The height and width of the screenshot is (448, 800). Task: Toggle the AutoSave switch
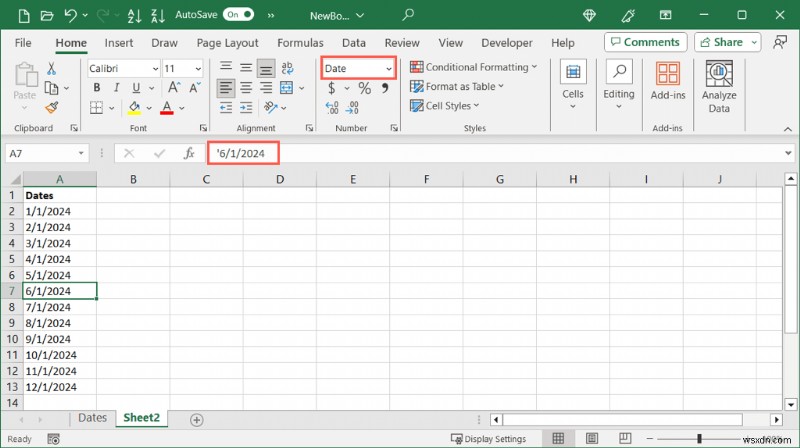point(238,15)
